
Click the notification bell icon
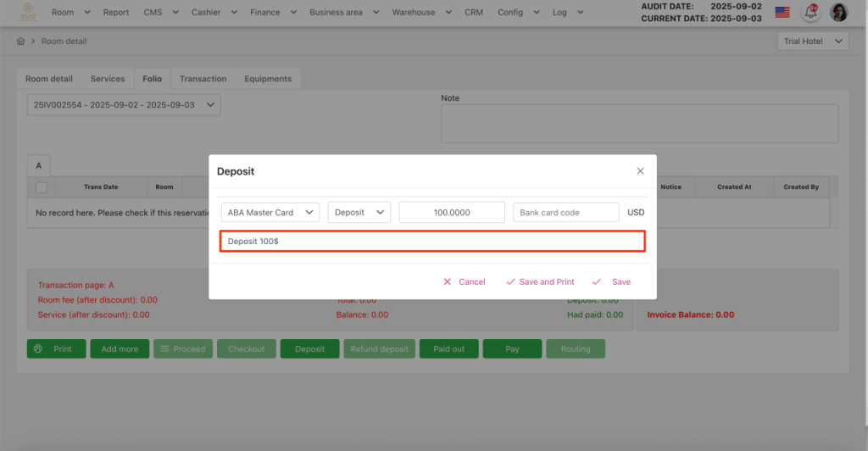pos(811,12)
